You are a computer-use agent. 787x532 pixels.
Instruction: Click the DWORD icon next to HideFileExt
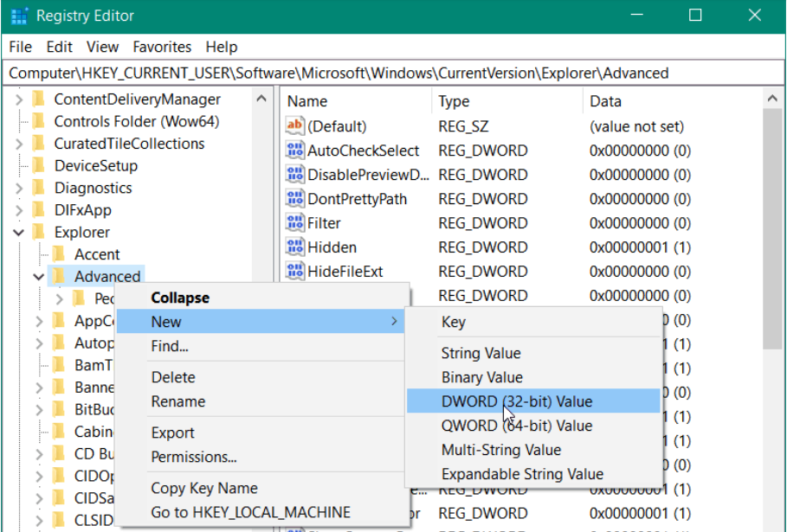pyautogui.click(x=295, y=272)
